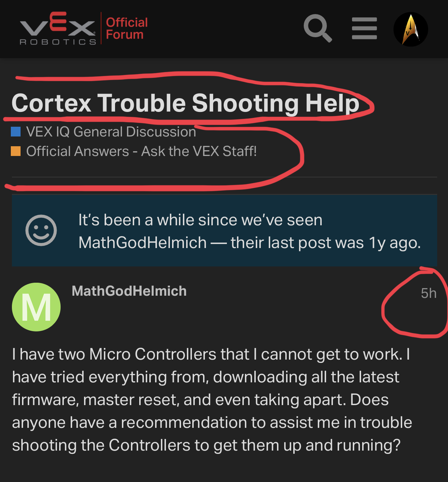Open the MathGodHelmich username above the post
448x482 pixels.
coord(129,291)
